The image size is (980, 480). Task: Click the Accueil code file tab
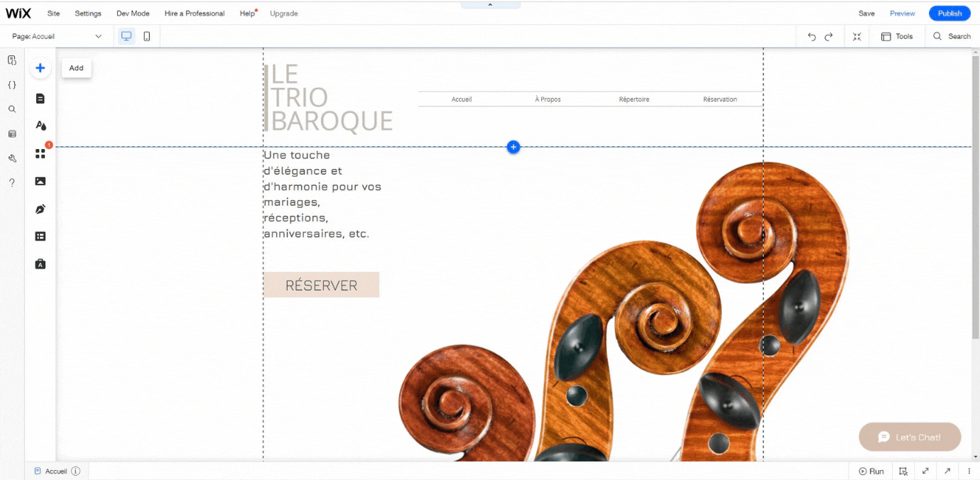point(51,471)
